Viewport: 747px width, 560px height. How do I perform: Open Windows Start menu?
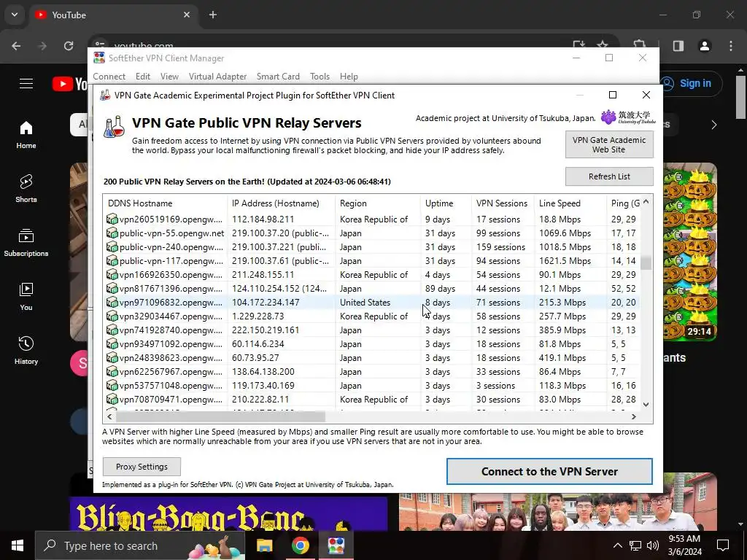coord(18,545)
